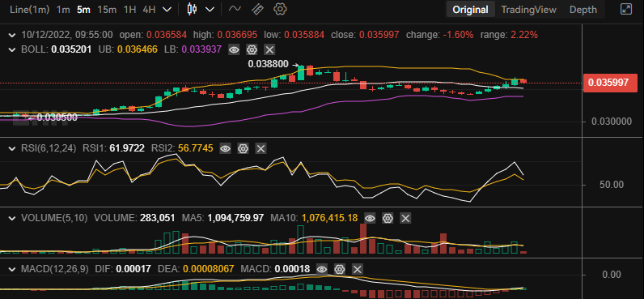Click the MA10 value 1,076,415.18
This screenshot has height=299, width=644.
tap(330, 218)
